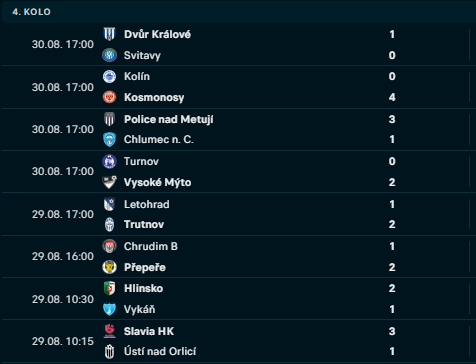The width and height of the screenshot is (476, 364).
Task: Open the Trutnov team name
Action: (144, 224)
